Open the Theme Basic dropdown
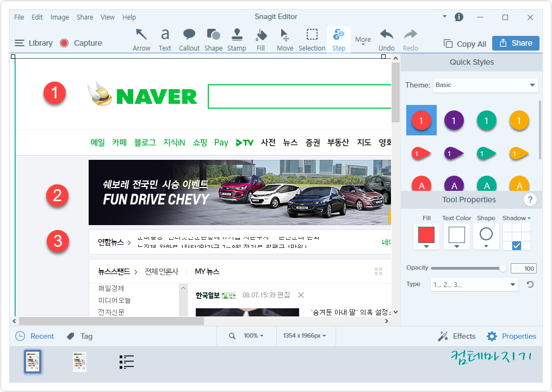 pos(485,85)
